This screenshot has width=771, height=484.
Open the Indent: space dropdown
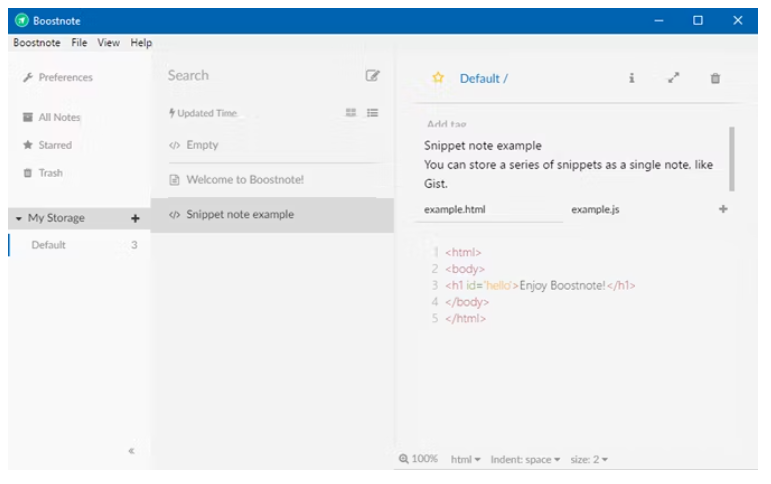tap(525, 459)
